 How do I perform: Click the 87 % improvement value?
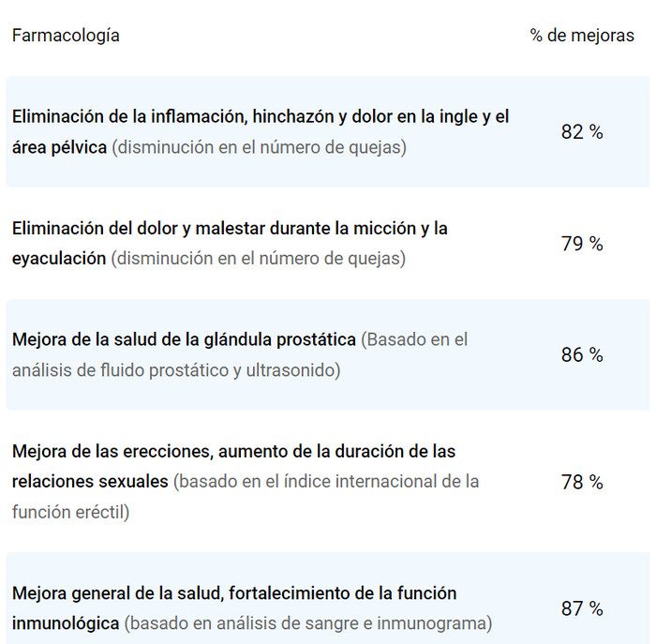click(582, 609)
